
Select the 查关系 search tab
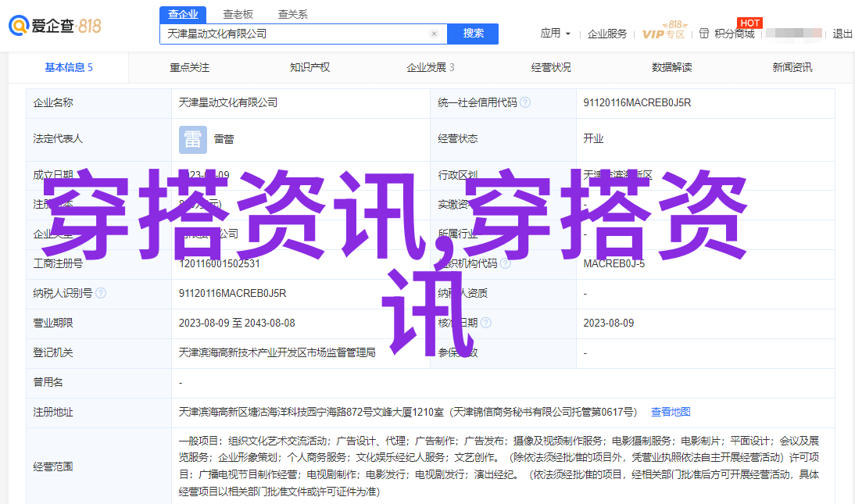click(x=293, y=14)
